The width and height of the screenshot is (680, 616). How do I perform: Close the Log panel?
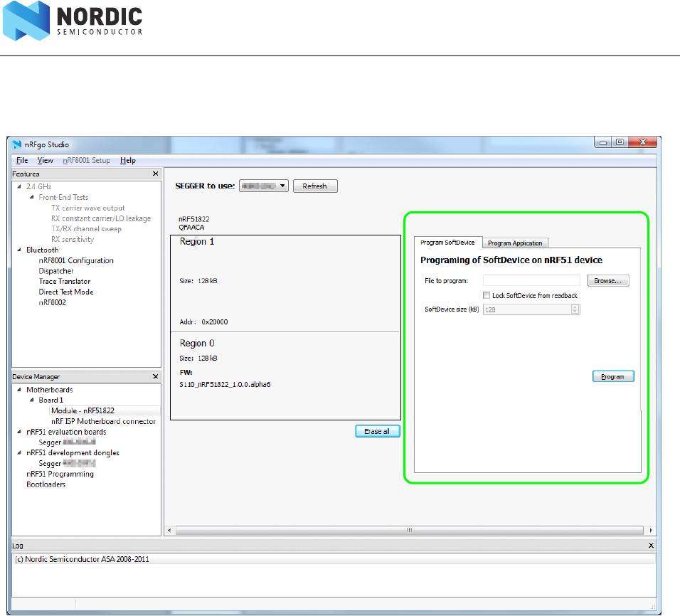pos(651,546)
